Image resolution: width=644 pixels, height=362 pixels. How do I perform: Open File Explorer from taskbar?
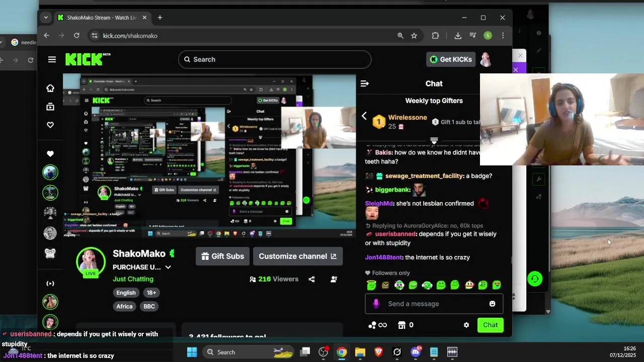coord(360,352)
